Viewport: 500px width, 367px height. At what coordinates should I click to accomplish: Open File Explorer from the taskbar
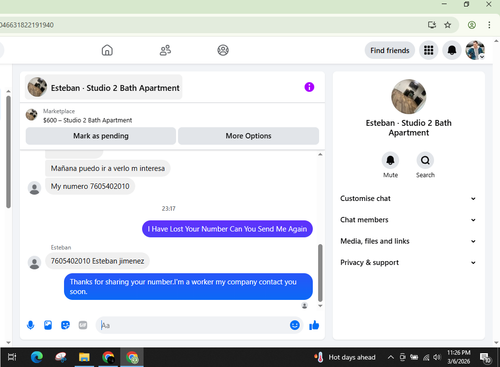84,357
